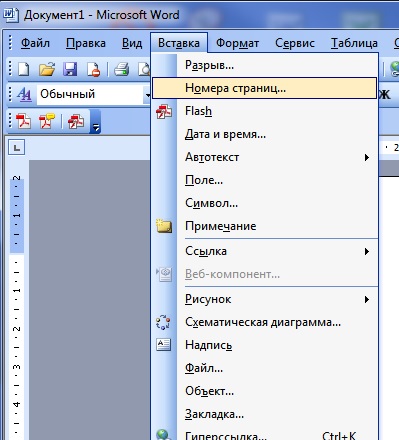The image size is (399, 440).
Task: Choose Объект... from the menu
Action: (264, 391)
